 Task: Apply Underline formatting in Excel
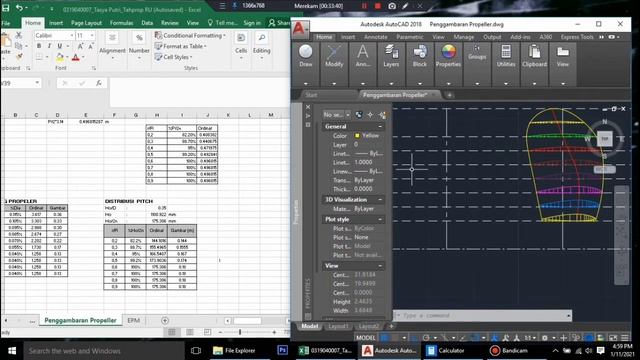pyautogui.click(x=60, y=46)
